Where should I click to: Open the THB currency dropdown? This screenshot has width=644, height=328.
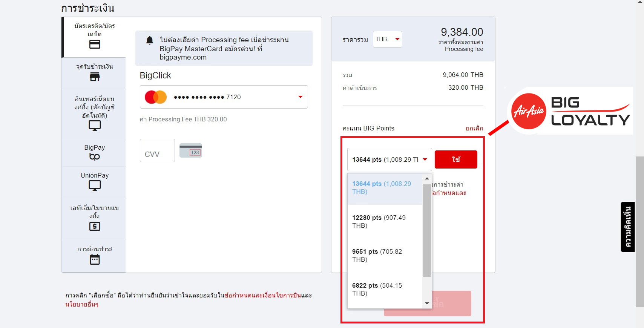pyautogui.click(x=387, y=39)
